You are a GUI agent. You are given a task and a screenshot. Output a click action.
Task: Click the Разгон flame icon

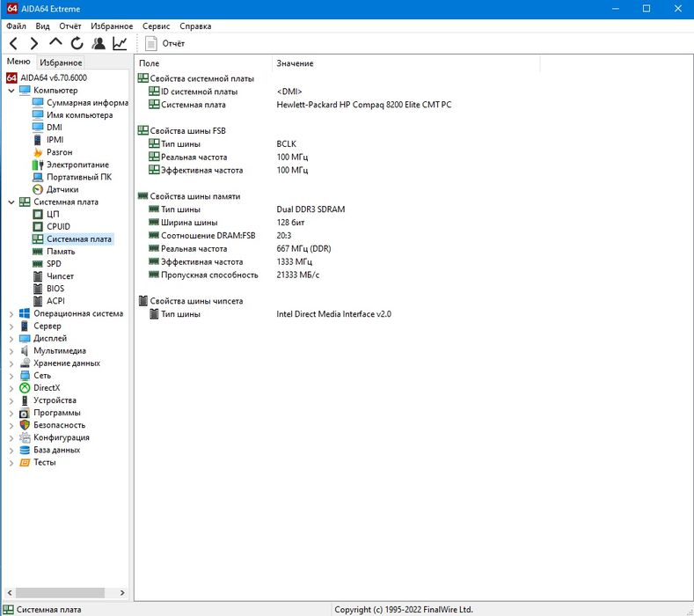pos(38,152)
